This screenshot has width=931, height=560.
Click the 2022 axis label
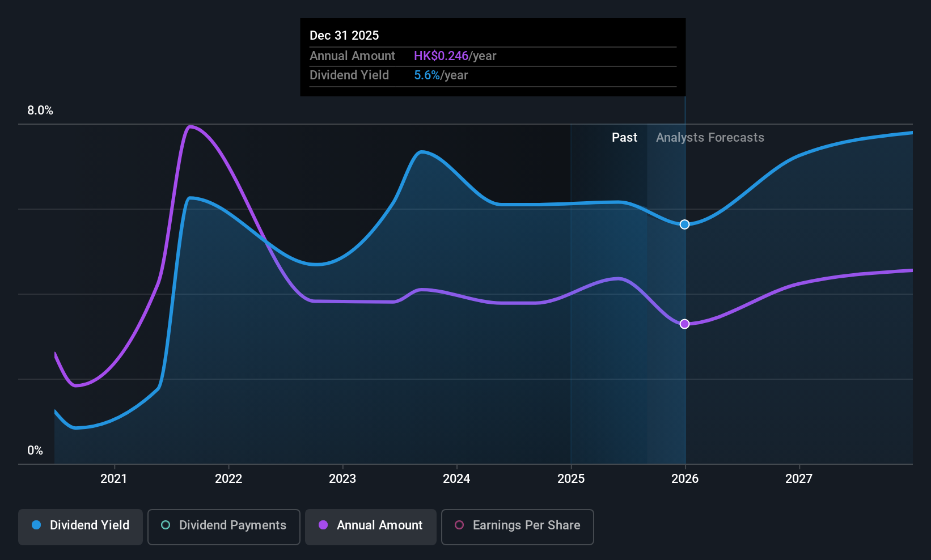click(228, 479)
